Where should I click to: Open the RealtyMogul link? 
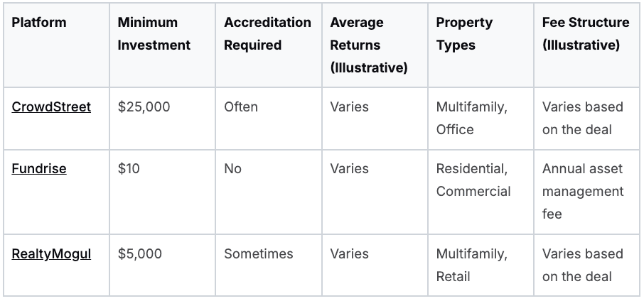point(51,254)
